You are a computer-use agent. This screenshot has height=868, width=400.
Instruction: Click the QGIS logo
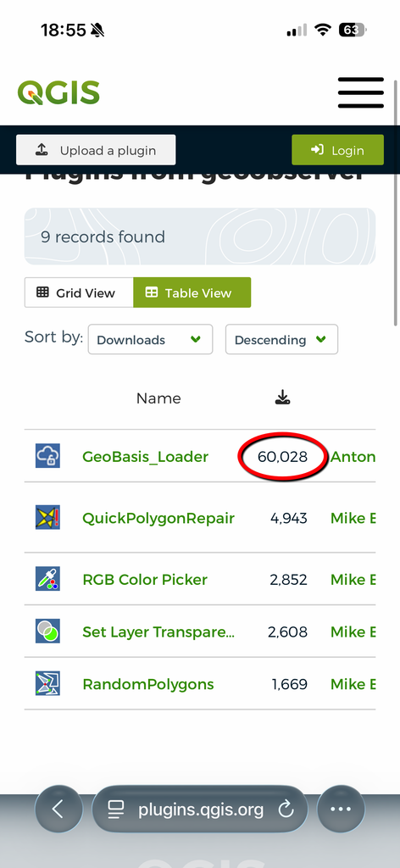point(58,92)
